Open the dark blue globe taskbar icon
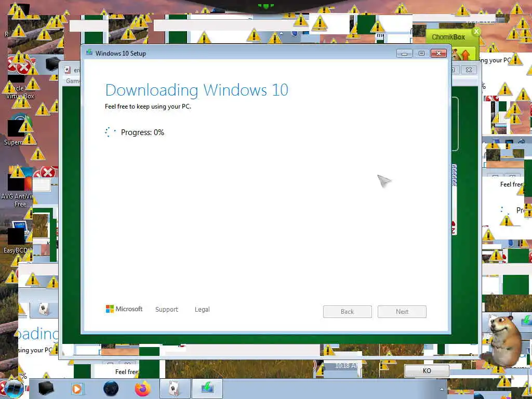 (111, 389)
